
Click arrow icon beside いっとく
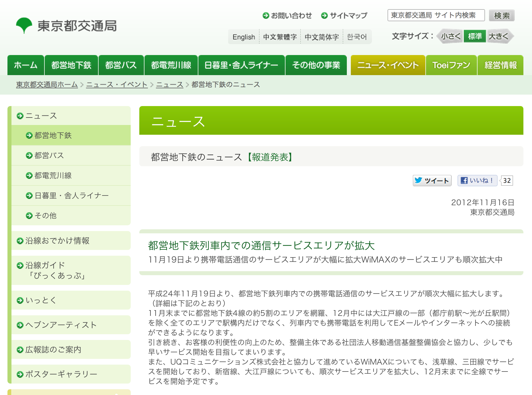click(20, 300)
